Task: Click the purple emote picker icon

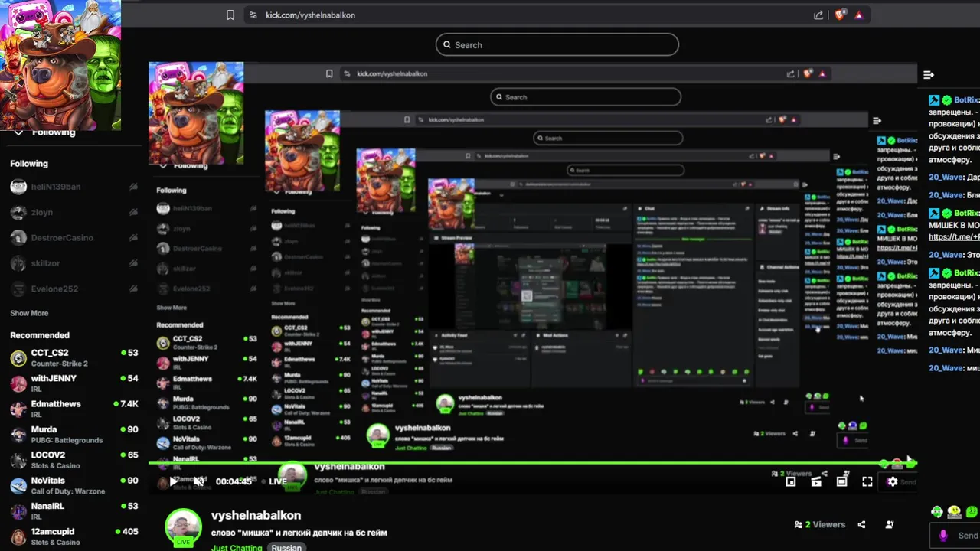Action: (943, 536)
